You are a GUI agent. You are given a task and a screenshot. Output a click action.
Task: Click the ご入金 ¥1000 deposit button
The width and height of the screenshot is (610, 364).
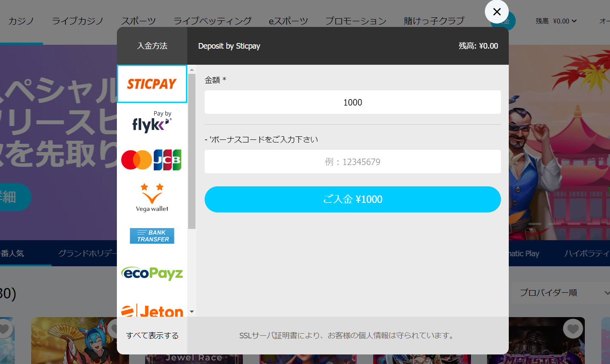coord(353,199)
